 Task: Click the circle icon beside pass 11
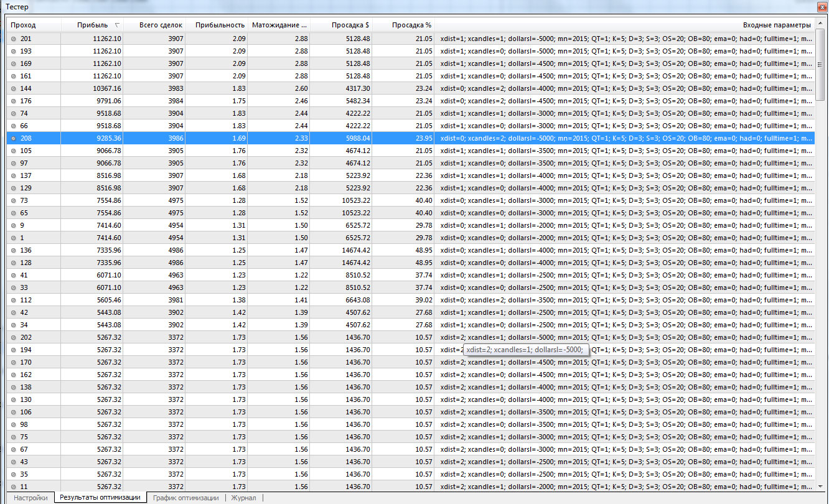tap(14, 487)
